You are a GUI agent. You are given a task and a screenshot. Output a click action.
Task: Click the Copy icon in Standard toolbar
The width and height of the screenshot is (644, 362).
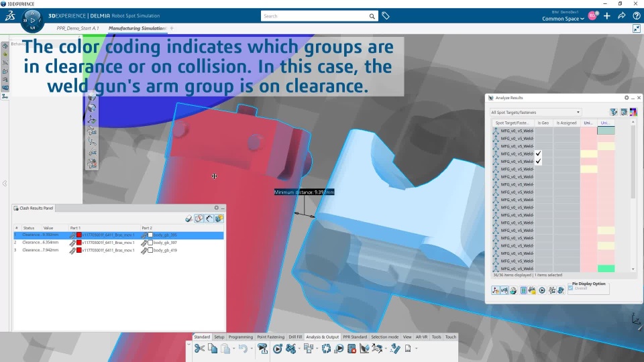(213, 349)
